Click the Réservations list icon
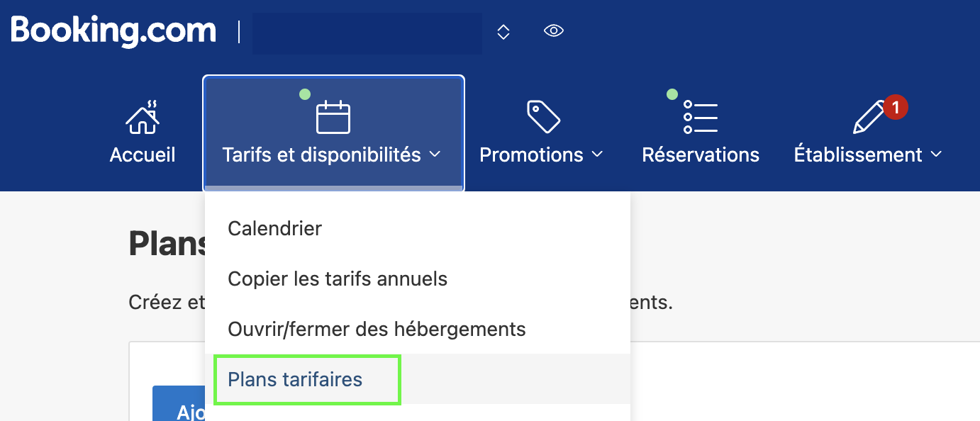This screenshot has height=421, width=980. tap(700, 117)
